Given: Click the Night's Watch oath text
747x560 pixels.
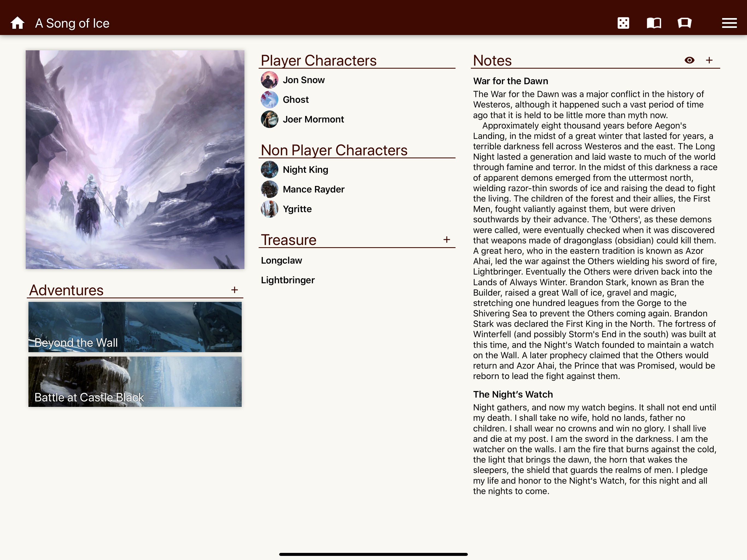Looking at the screenshot, I should (594, 449).
